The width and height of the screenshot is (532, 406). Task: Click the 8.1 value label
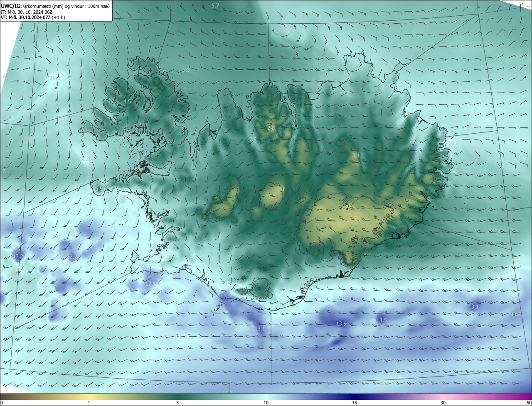click(7, 76)
